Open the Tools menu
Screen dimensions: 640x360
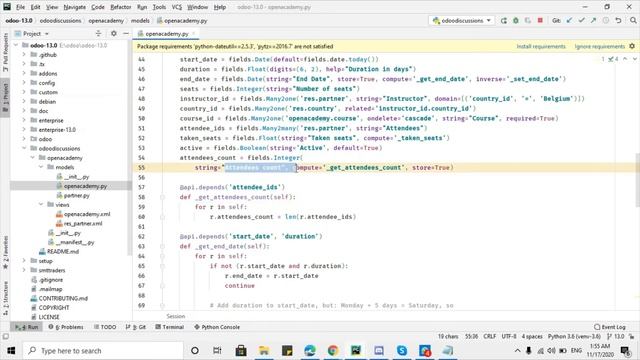(x=159, y=7)
